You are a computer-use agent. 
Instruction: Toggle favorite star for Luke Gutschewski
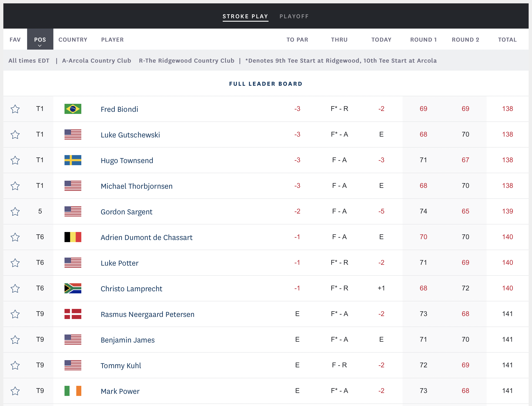point(15,135)
